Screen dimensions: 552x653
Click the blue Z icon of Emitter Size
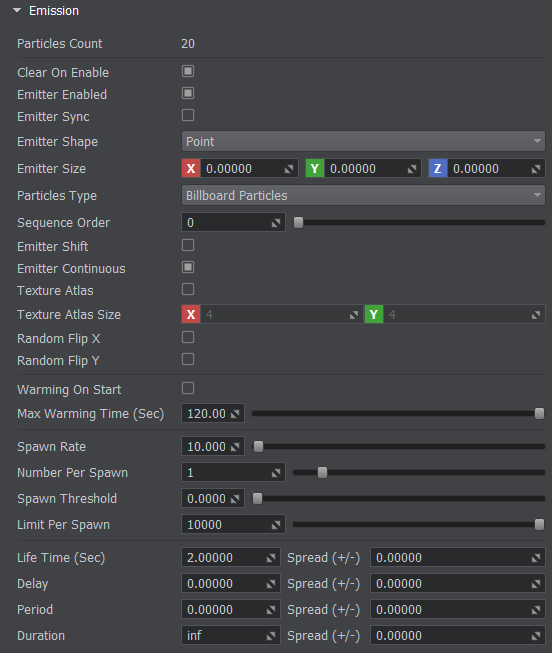(x=438, y=169)
